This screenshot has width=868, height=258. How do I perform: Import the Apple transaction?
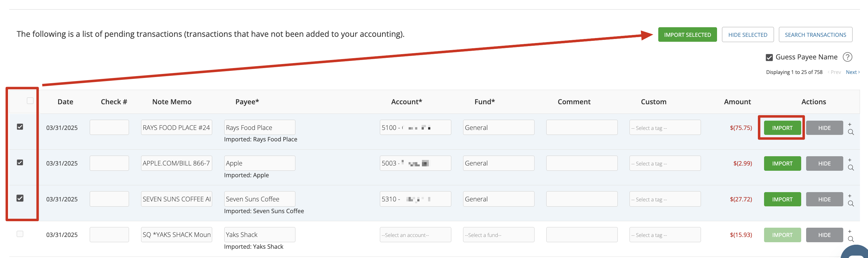(782, 164)
